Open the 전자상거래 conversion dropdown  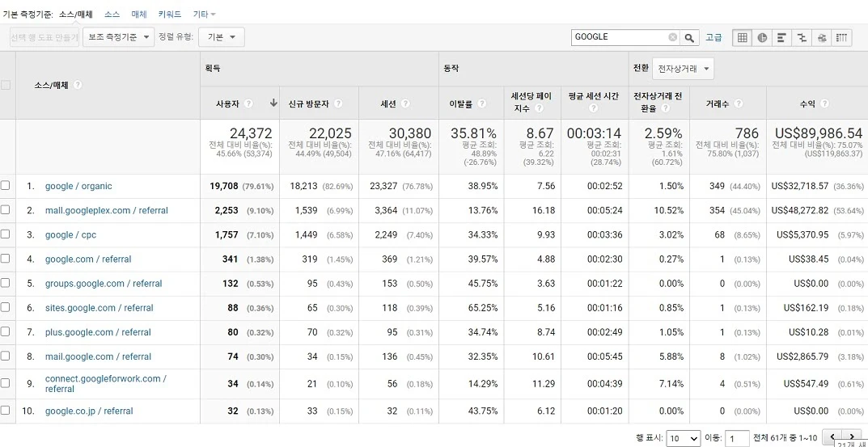683,70
